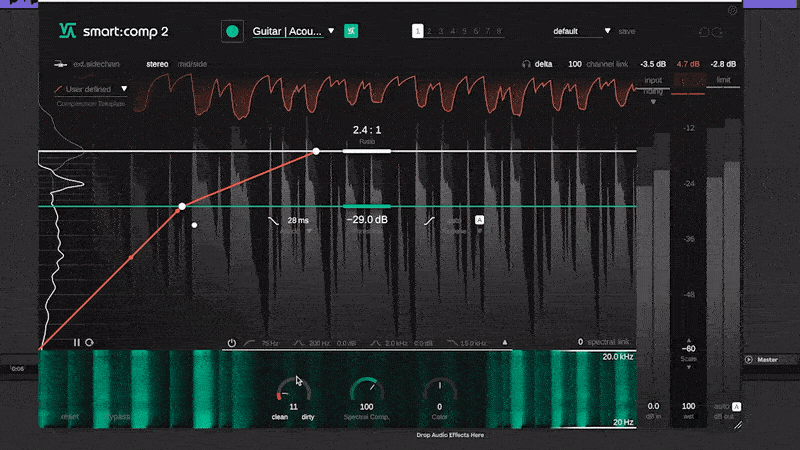Open the release shape dropdown arrow

[x=479, y=231]
